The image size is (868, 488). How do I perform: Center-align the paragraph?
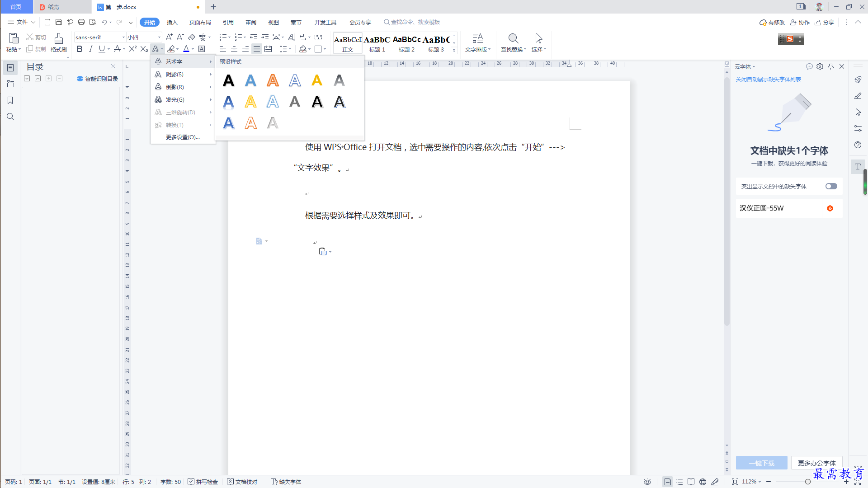coord(234,49)
